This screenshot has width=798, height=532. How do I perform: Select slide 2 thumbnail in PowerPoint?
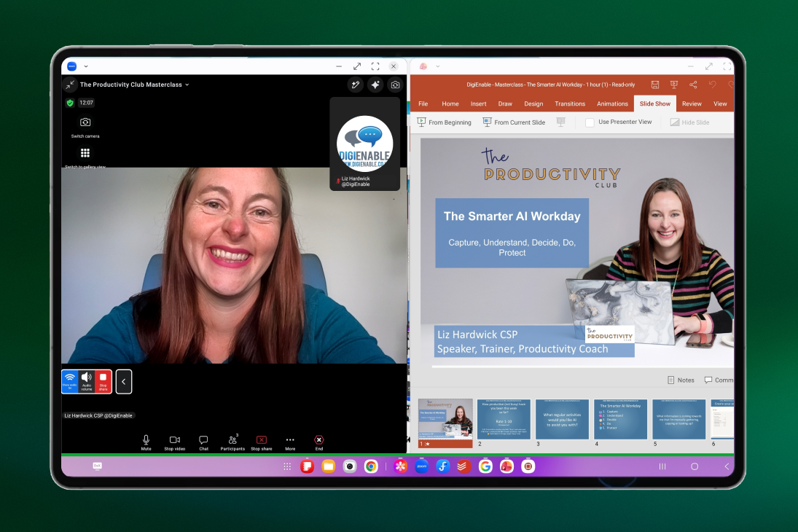[504, 419]
